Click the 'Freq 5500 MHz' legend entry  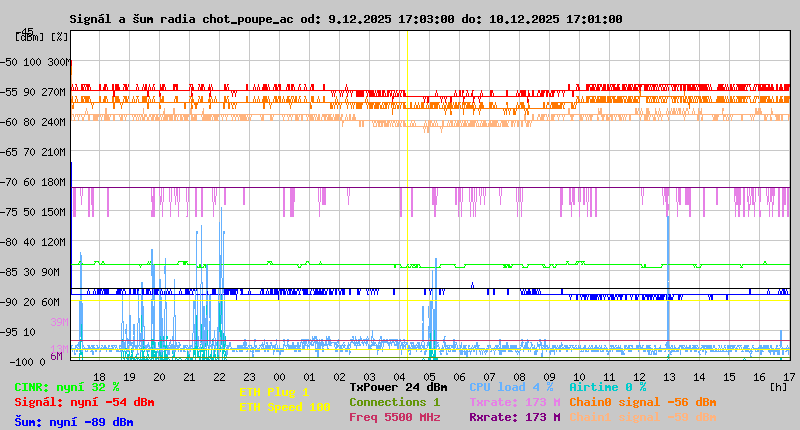pos(395,417)
